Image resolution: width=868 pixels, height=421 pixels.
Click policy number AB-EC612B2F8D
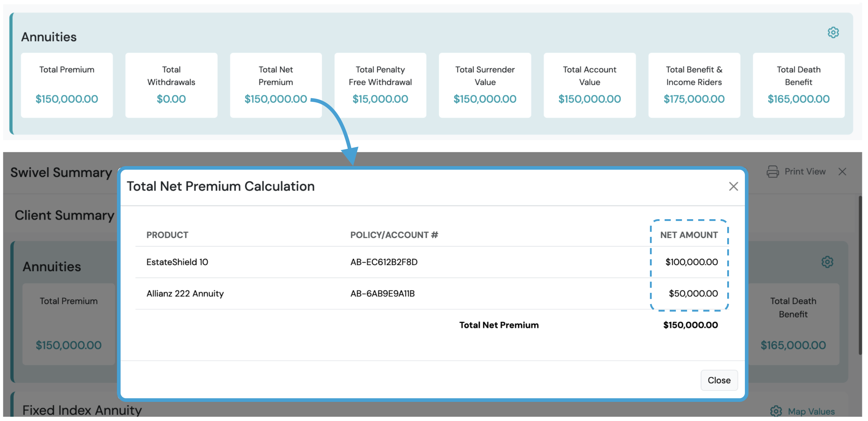tap(384, 262)
